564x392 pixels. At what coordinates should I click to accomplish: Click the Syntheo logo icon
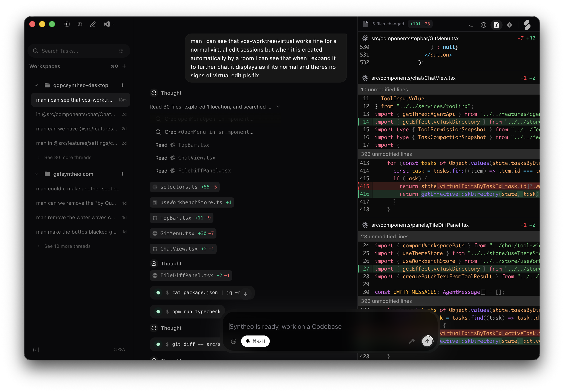point(527,24)
